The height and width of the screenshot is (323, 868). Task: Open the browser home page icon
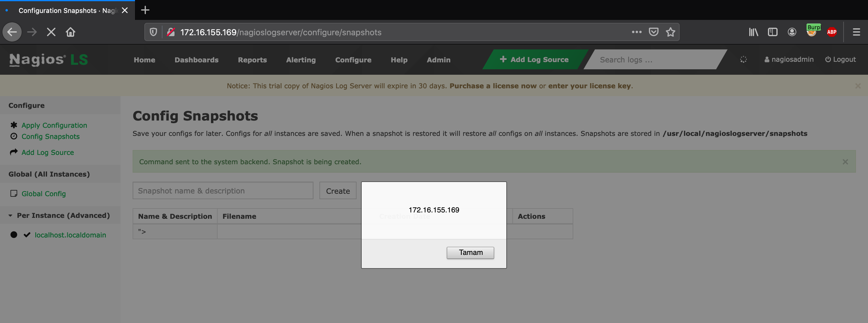(x=71, y=32)
